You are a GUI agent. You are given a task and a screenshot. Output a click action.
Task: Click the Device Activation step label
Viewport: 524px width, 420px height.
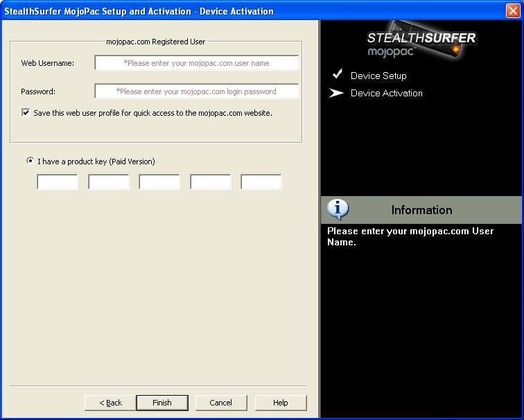point(386,94)
